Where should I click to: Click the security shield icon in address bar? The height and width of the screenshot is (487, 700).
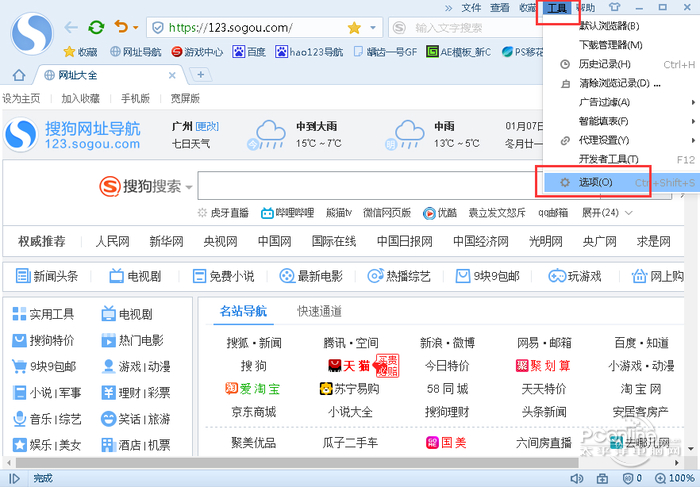[x=158, y=28]
